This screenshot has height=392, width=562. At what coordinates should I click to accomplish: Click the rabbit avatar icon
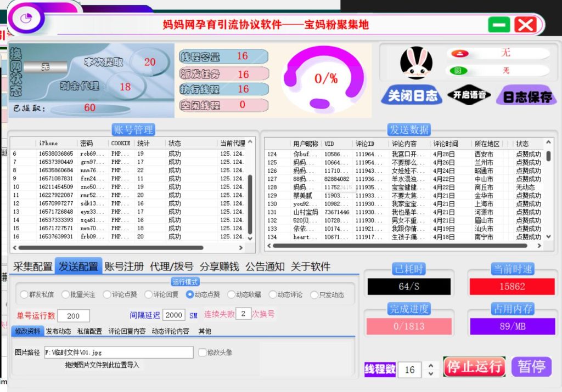click(x=416, y=63)
